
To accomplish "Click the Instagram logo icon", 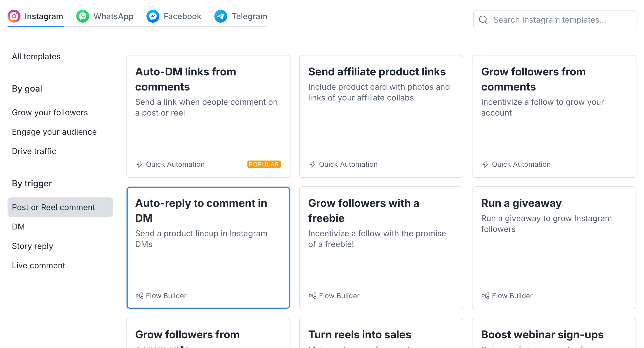I will click(14, 16).
